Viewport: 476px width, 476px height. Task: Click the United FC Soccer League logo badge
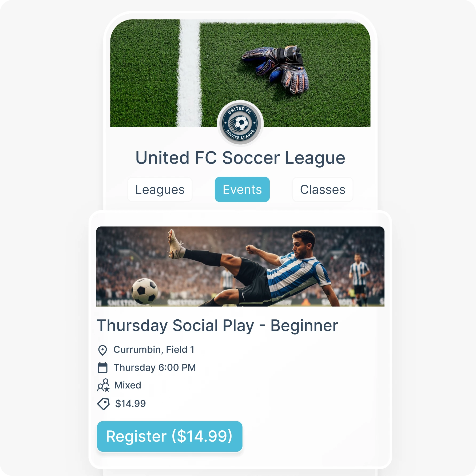tap(240, 123)
